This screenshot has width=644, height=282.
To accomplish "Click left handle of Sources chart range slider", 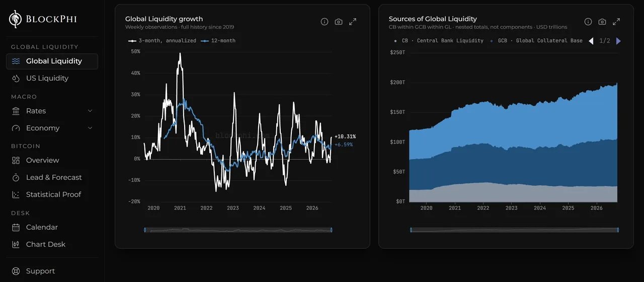I will point(411,230).
